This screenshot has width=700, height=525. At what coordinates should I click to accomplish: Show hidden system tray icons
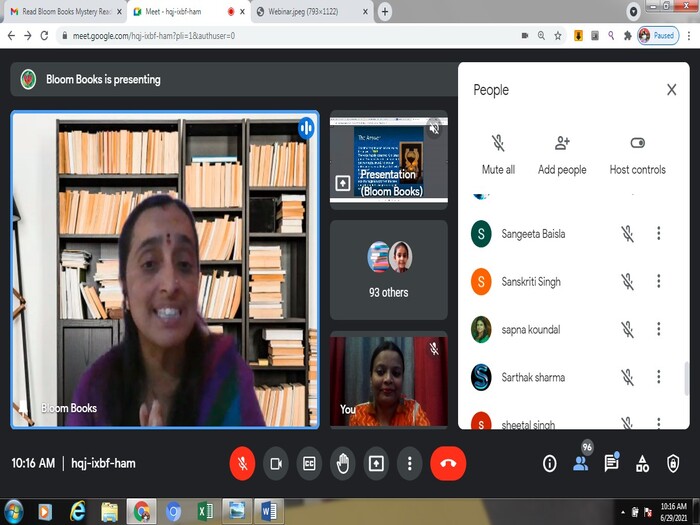coord(623,512)
